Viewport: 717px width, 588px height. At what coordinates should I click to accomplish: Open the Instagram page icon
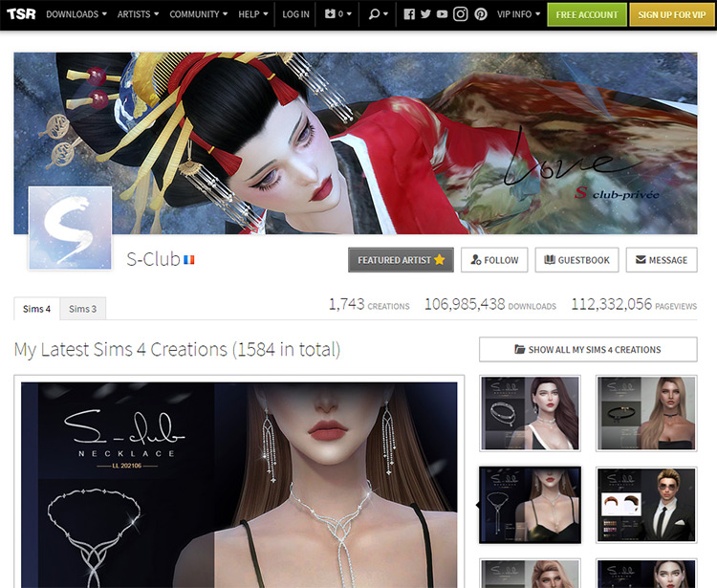[461, 14]
